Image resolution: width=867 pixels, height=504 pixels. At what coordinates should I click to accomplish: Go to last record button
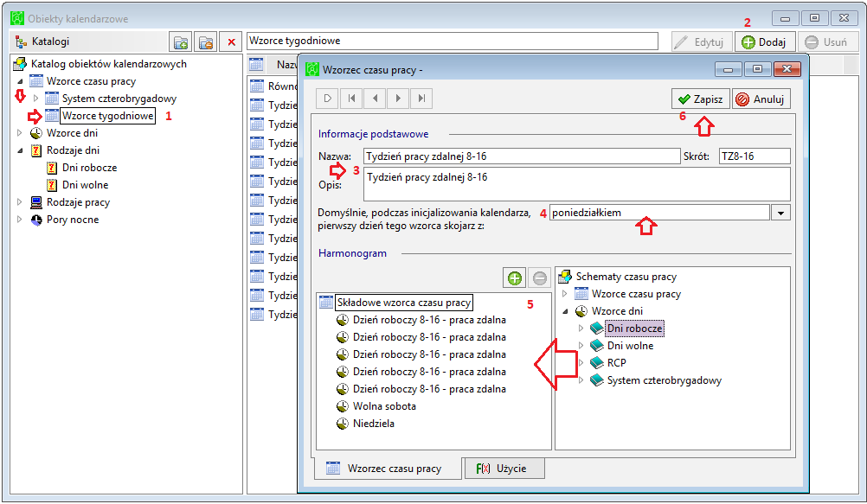coord(421,99)
